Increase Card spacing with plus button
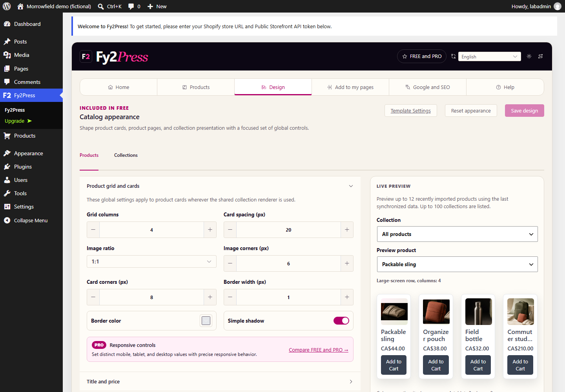Viewport: 565px width, 392px height. [x=347, y=230]
